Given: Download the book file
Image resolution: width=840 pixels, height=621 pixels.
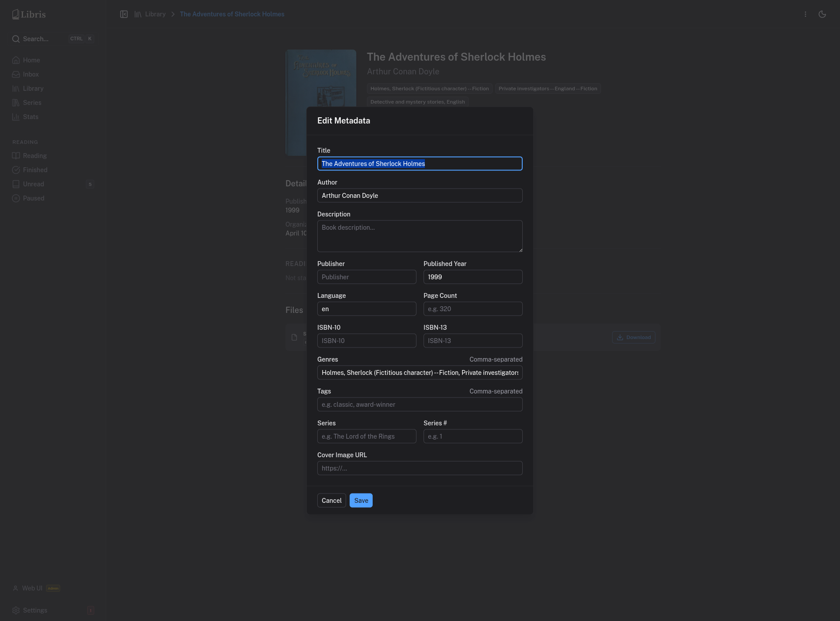Looking at the screenshot, I should 634,337.
